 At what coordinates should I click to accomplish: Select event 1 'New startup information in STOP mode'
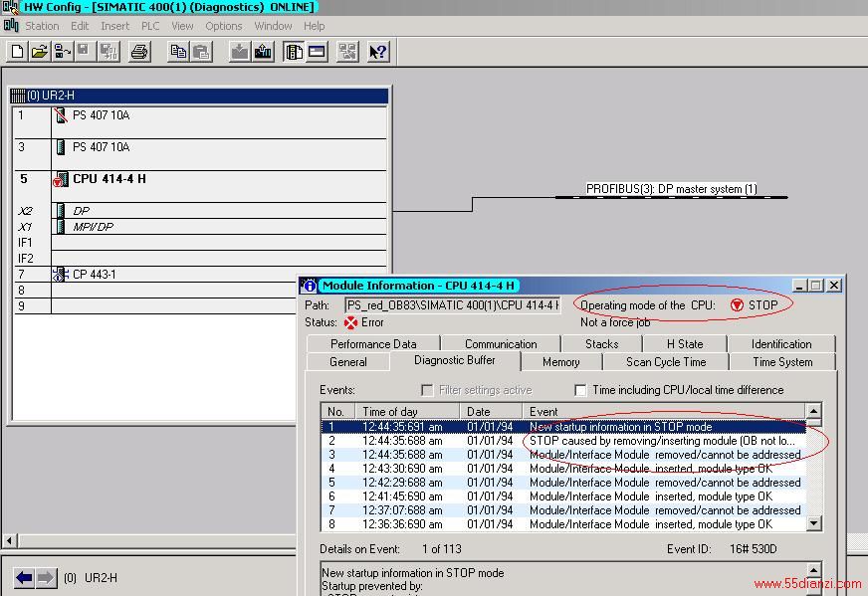coord(563,427)
